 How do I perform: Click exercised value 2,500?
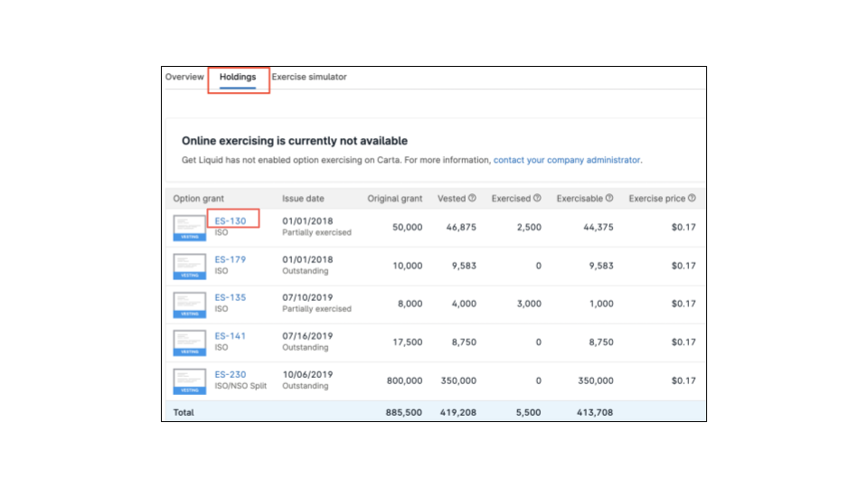click(529, 228)
